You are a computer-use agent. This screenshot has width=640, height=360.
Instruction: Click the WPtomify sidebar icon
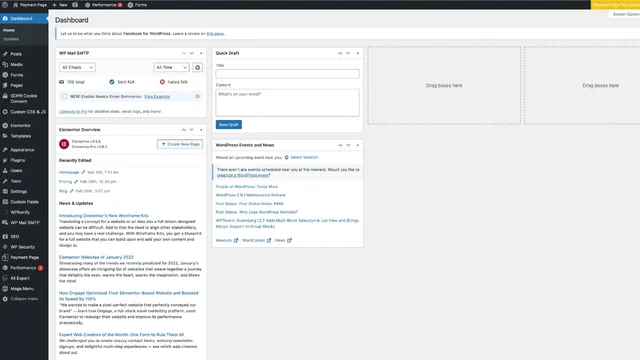(x=5, y=212)
